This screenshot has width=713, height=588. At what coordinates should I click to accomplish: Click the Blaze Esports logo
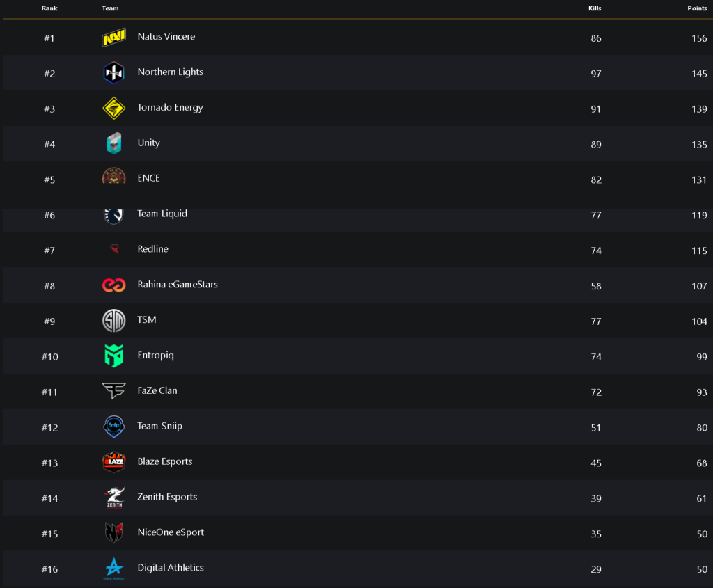click(x=113, y=462)
